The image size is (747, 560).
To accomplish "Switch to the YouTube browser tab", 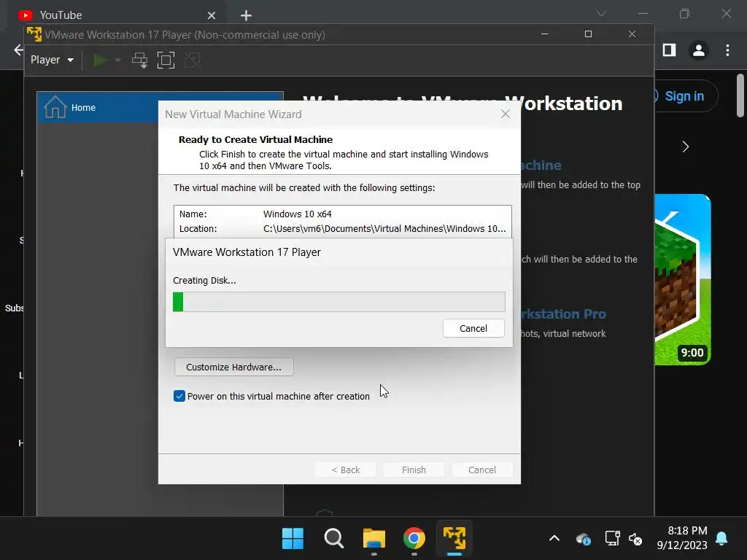I will tap(115, 15).
